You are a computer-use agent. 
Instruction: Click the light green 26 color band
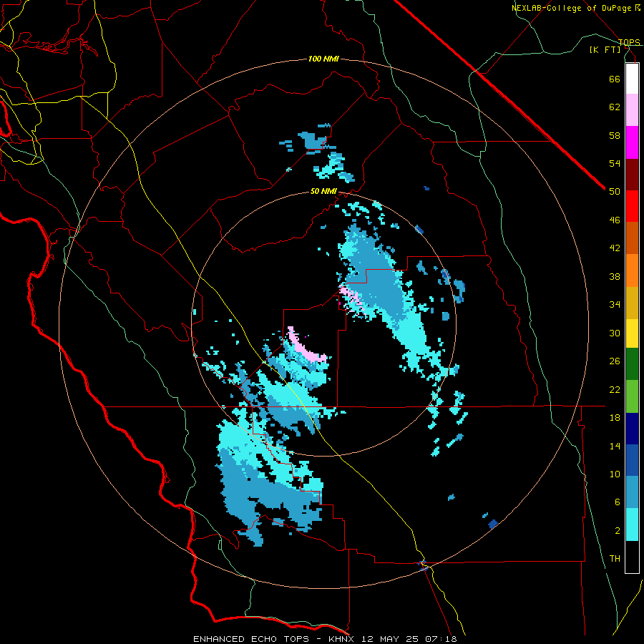[632, 396]
